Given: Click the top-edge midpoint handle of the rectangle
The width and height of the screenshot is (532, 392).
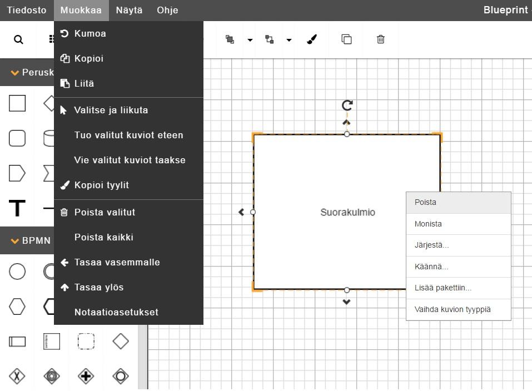Looking at the screenshot, I should pyautogui.click(x=347, y=134).
